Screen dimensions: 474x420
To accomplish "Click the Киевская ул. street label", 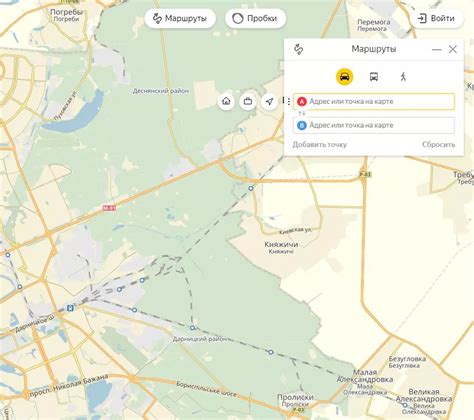I will [295, 230].
